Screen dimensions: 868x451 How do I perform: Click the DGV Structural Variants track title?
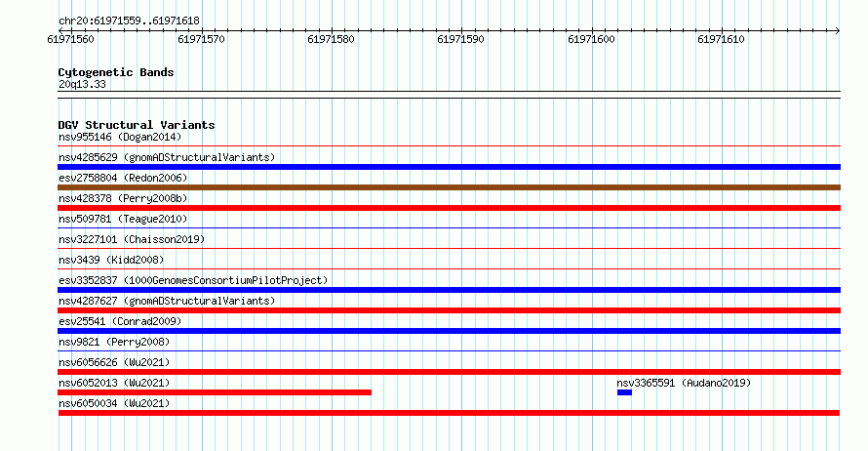tap(137, 125)
